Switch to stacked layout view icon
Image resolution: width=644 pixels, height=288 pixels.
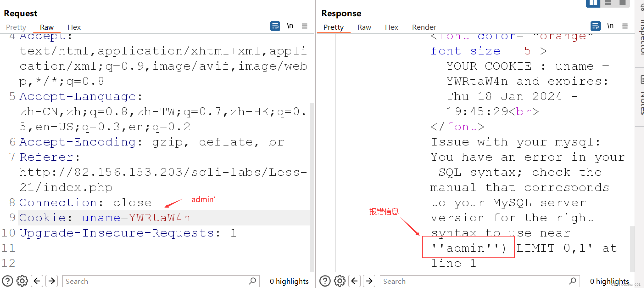click(608, 3)
